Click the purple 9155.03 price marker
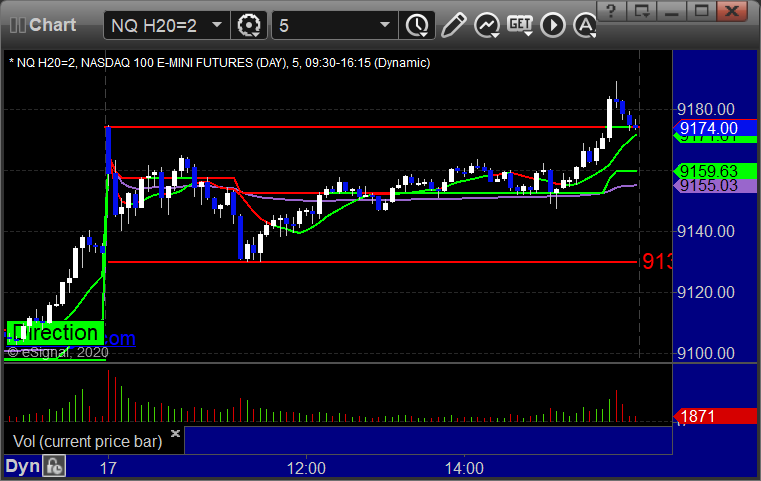This screenshot has width=761, height=481. coord(714,185)
